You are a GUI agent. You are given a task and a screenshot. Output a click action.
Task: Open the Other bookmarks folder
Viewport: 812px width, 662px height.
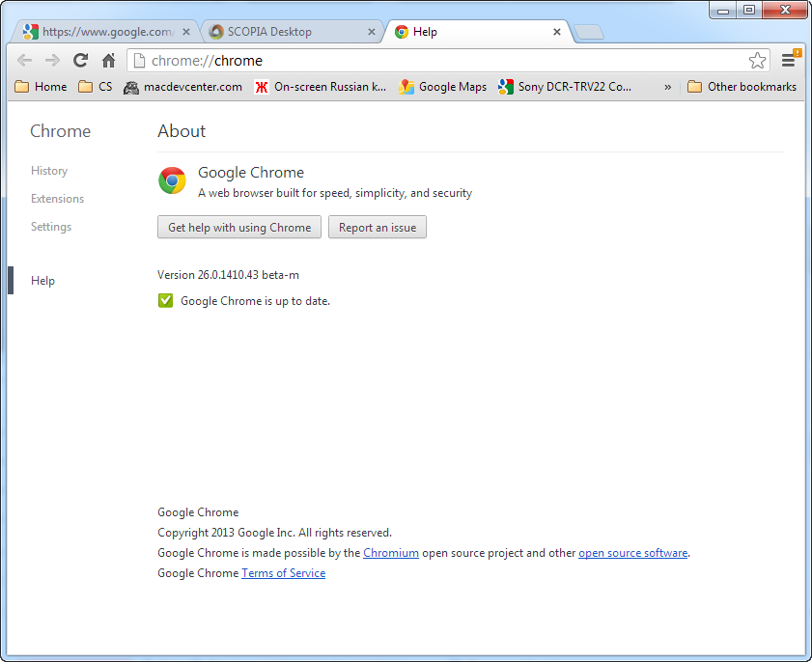coord(742,87)
